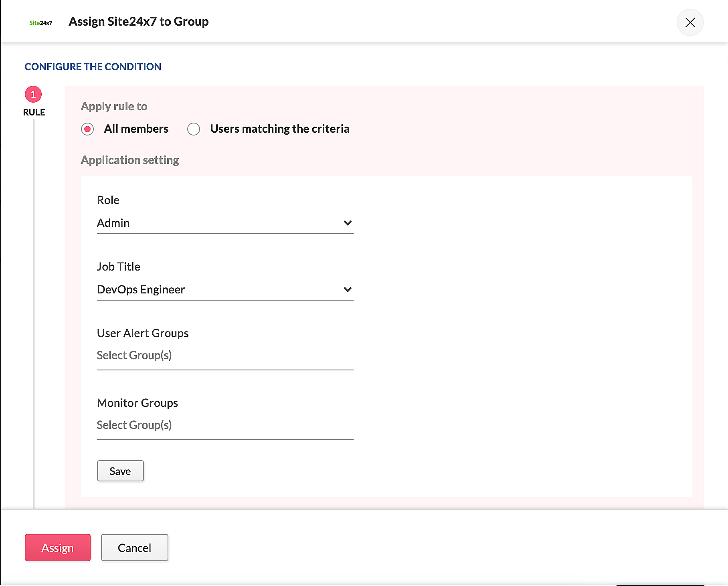This screenshot has height=586, width=728.
Task: Click the Role dropdown chevron arrow
Action: tap(348, 223)
